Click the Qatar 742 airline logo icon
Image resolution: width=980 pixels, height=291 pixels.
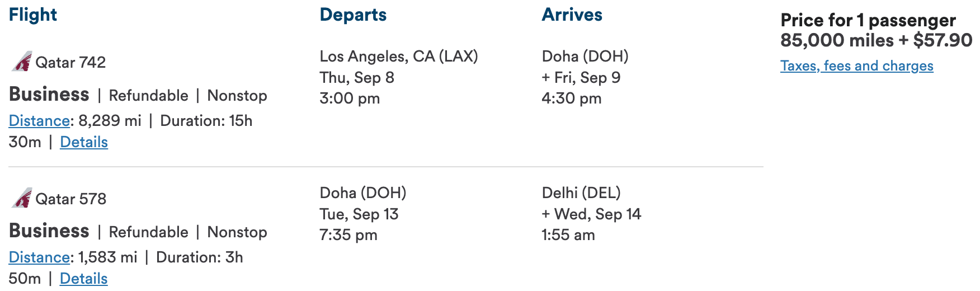click(x=22, y=62)
